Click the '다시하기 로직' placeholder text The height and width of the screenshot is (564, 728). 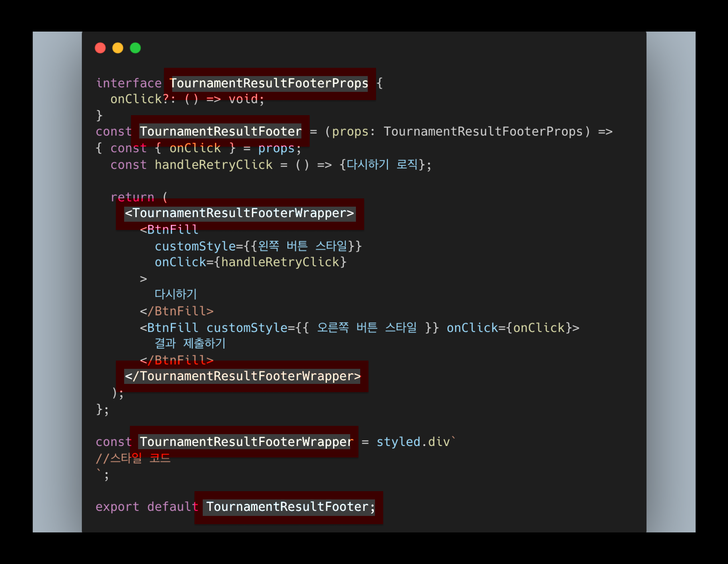pyautogui.click(x=382, y=165)
